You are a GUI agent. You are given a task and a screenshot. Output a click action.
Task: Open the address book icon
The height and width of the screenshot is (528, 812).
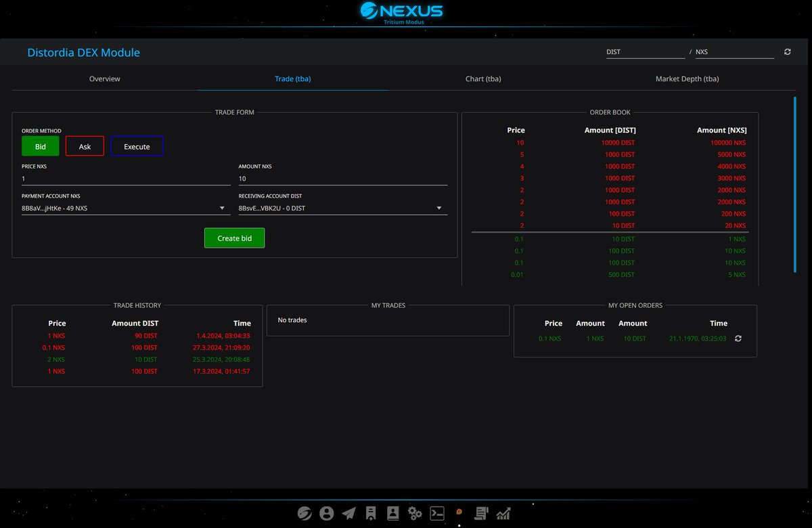(x=393, y=513)
